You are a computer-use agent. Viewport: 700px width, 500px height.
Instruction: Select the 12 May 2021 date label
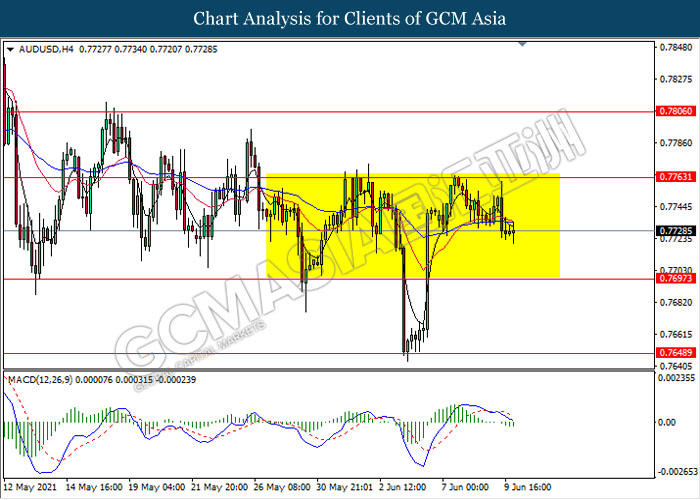(x=31, y=487)
